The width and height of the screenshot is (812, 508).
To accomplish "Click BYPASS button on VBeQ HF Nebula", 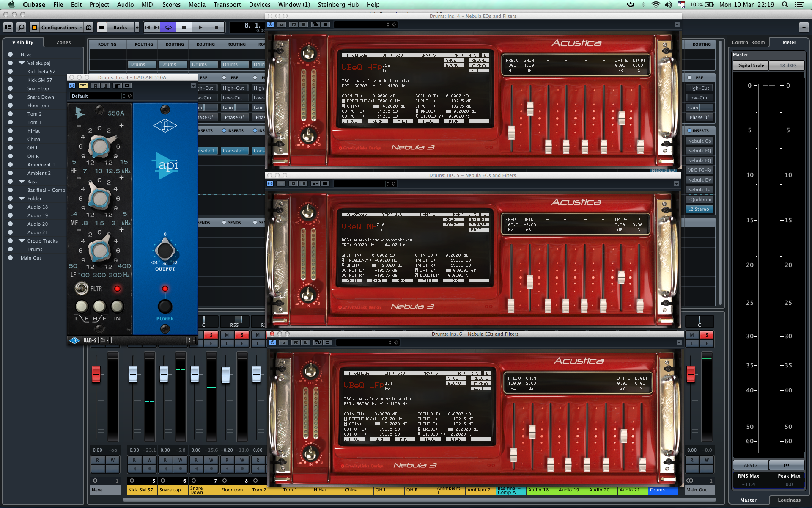I will click(479, 66).
